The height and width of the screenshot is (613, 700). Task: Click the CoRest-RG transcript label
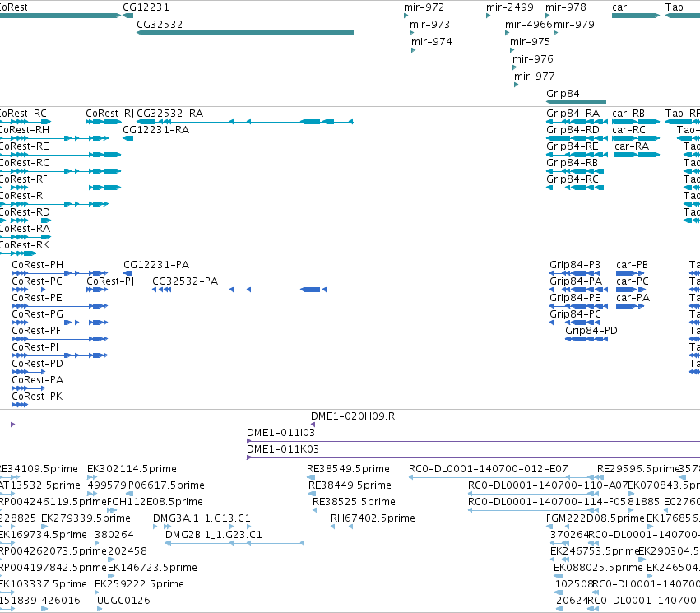(25, 163)
